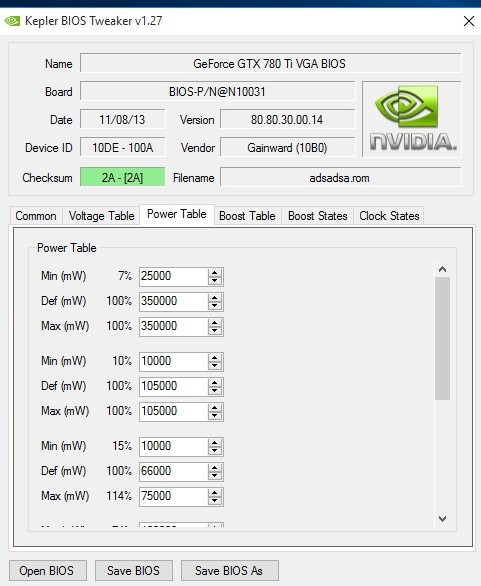The image size is (481, 586).
Task: Switch to the Common tab
Action: click(36, 216)
